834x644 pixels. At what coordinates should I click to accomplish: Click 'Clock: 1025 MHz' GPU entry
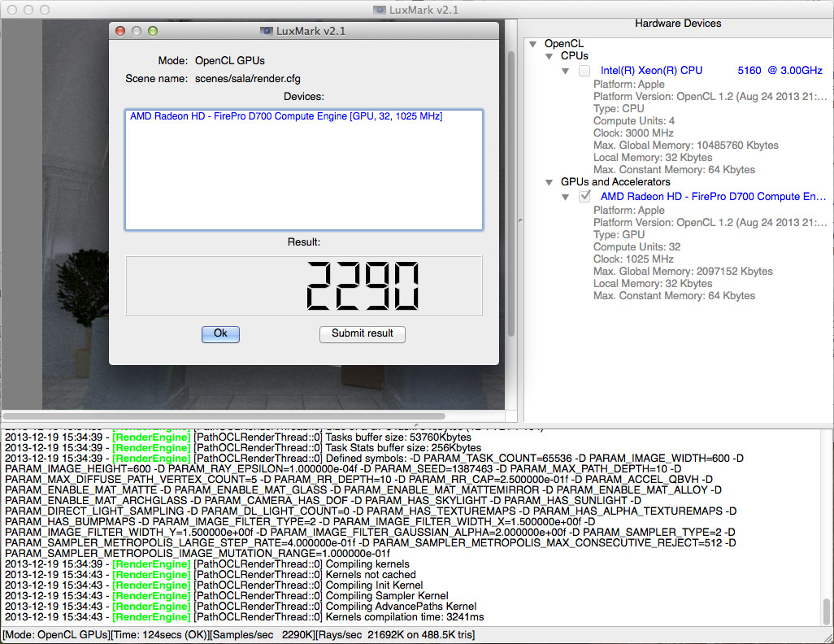633,259
